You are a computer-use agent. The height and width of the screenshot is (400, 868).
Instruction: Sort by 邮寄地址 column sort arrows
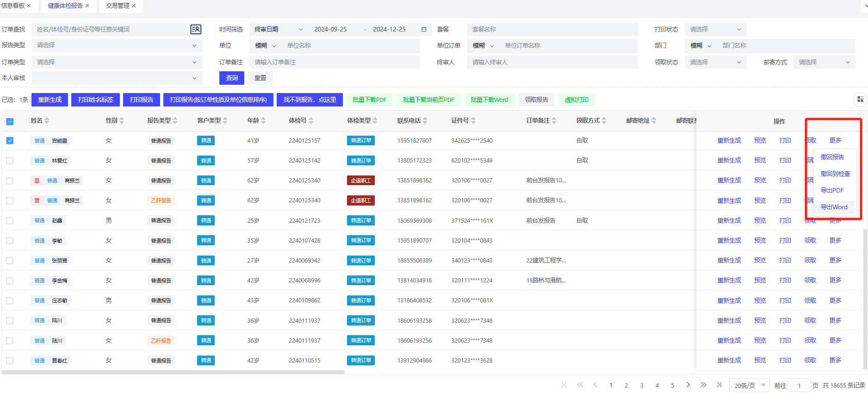coord(654,120)
